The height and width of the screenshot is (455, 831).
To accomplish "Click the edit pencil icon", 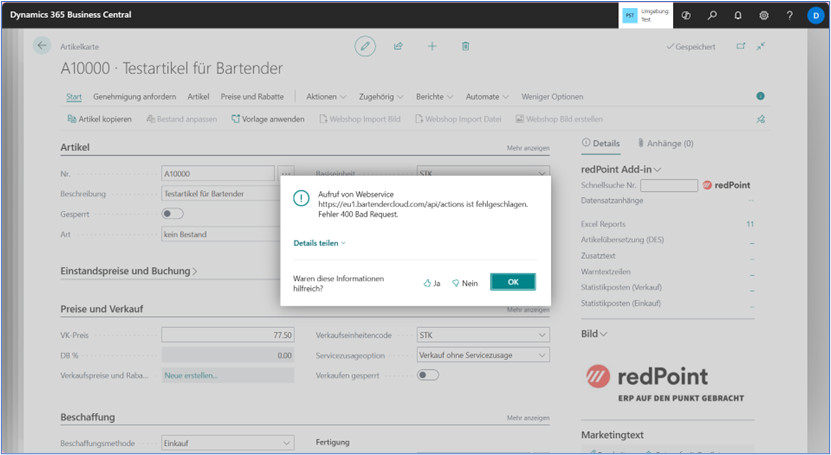I will point(365,46).
